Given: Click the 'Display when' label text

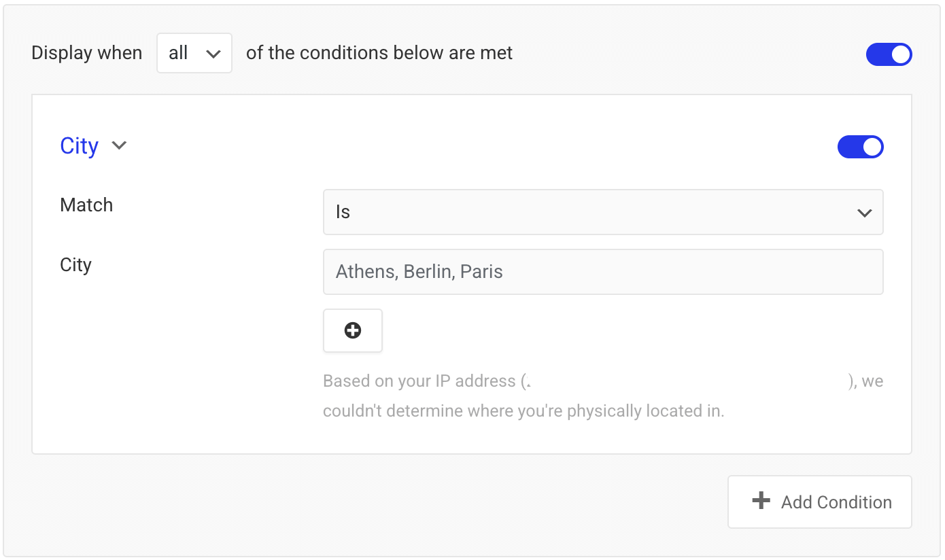Looking at the screenshot, I should (x=87, y=53).
